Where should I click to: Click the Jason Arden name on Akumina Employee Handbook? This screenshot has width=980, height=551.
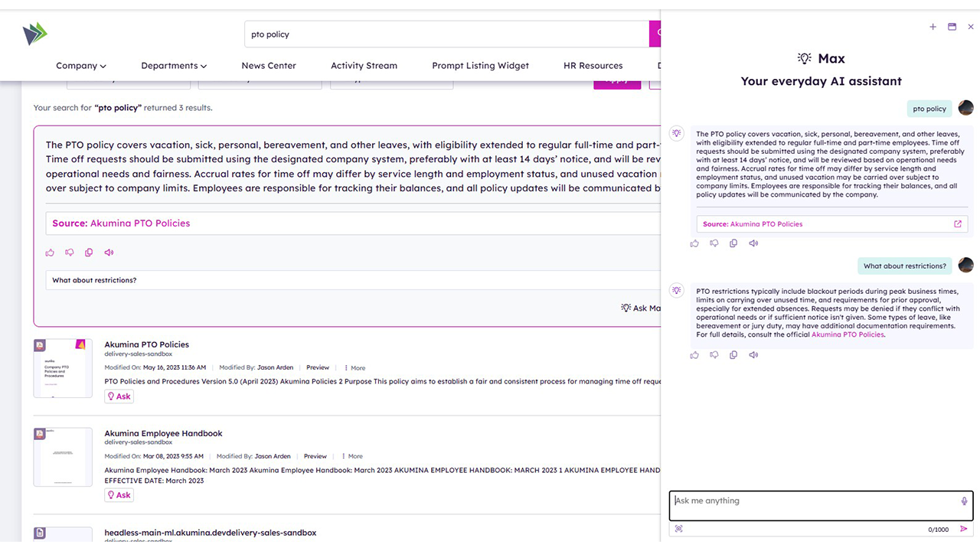pos(273,457)
